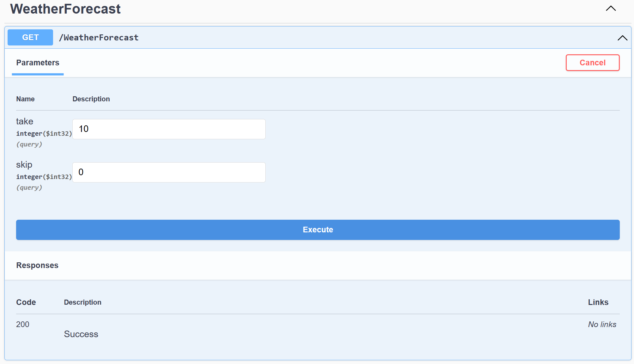This screenshot has width=634, height=364.
Task: Click the Responses section heading
Action: click(x=37, y=266)
